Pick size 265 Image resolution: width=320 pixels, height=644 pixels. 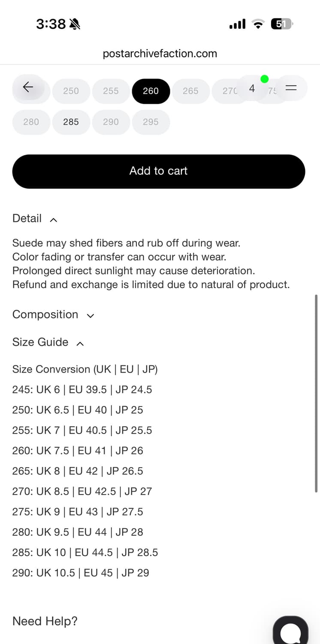click(x=190, y=91)
